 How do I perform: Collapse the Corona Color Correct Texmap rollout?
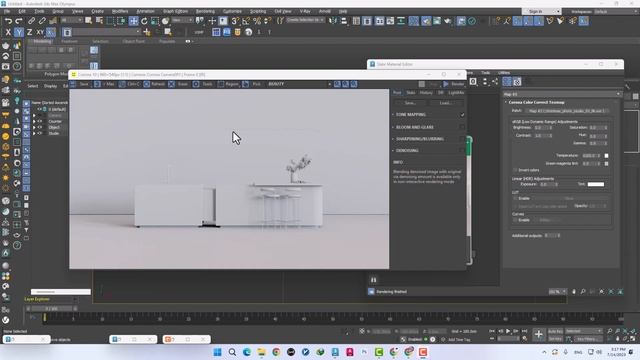[x=506, y=102]
